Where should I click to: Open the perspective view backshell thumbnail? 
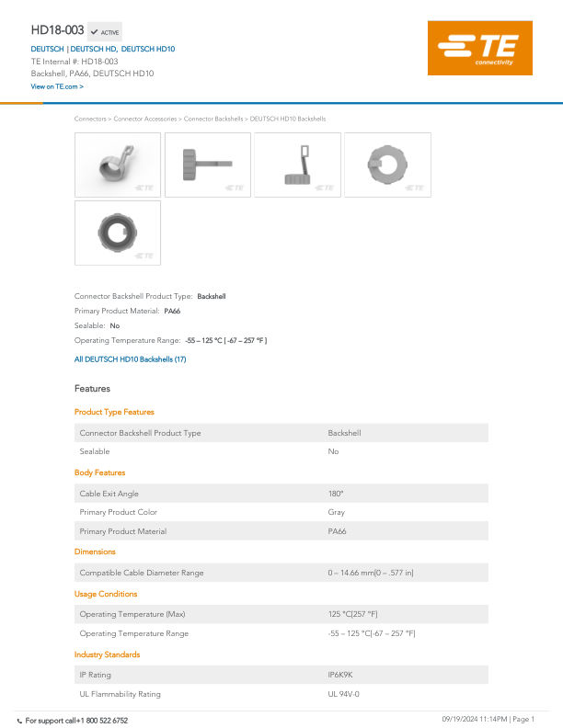[118, 165]
